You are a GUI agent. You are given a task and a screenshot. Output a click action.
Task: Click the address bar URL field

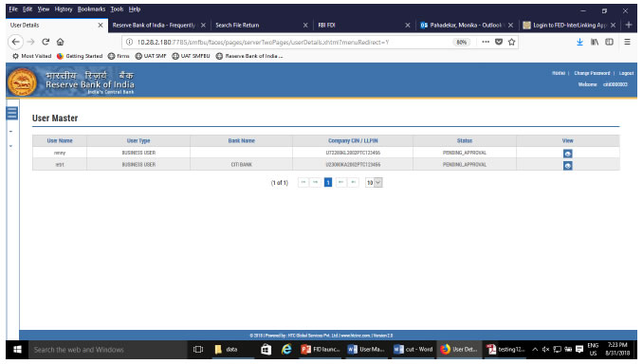point(287,42)
